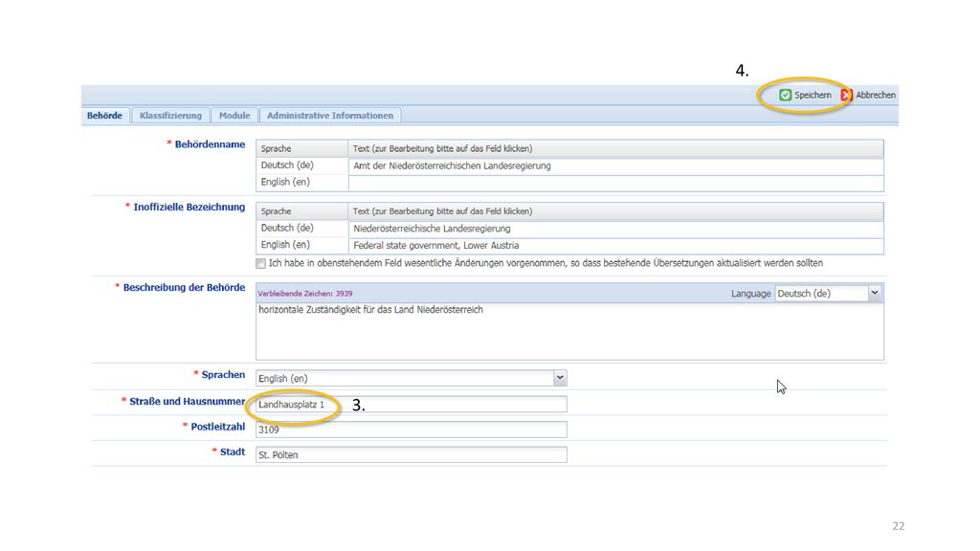Click the Behördenname field label
This screenshot has height=551, width=980.
point(210,144)
